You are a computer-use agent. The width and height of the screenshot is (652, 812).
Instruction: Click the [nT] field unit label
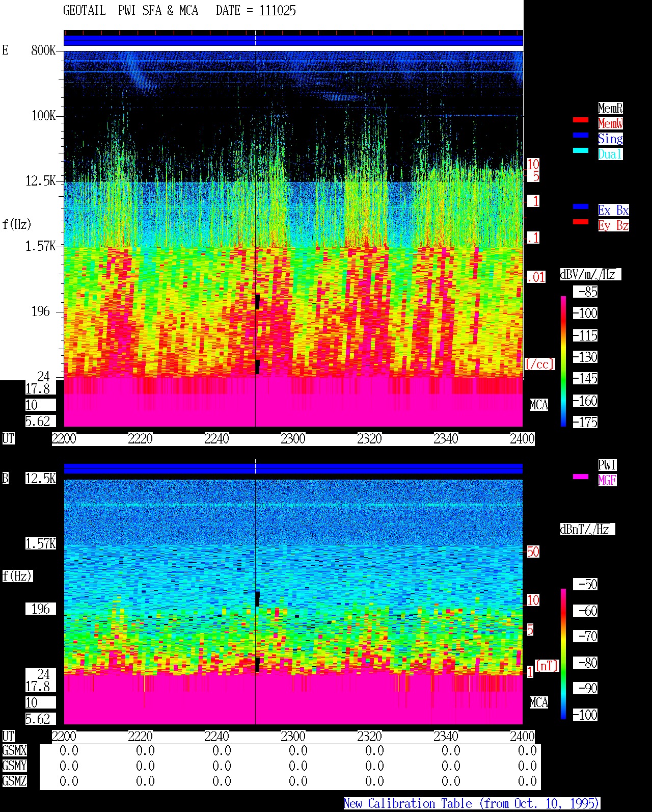coord(547,666)
